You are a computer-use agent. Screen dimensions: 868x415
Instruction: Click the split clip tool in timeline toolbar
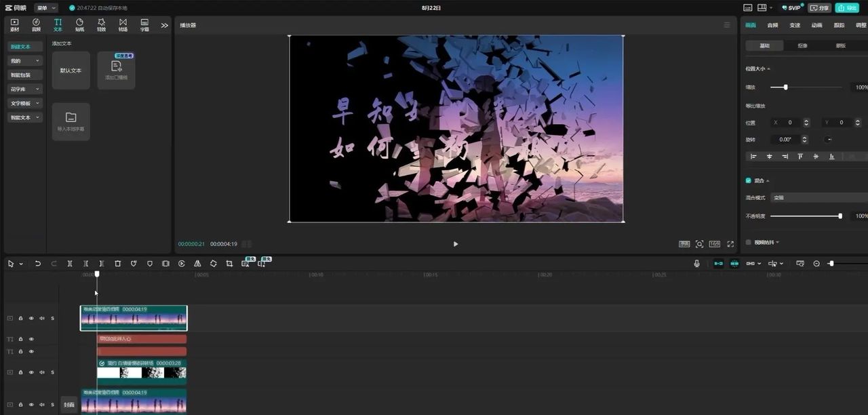tap(70, 263)
